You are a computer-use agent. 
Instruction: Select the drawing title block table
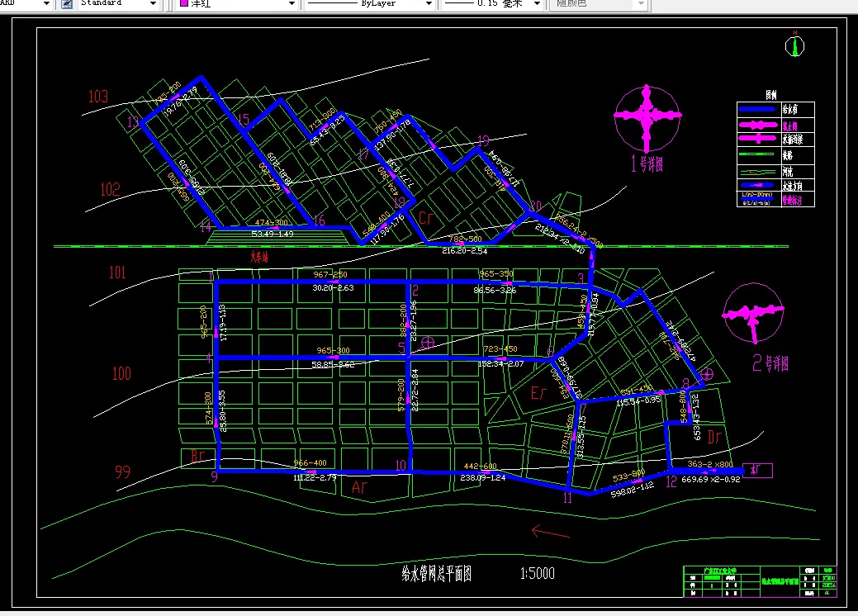(x=760, y=581)
